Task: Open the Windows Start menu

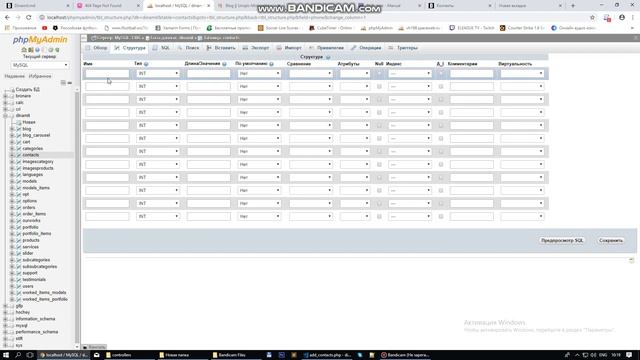Action: click(6, 355)
